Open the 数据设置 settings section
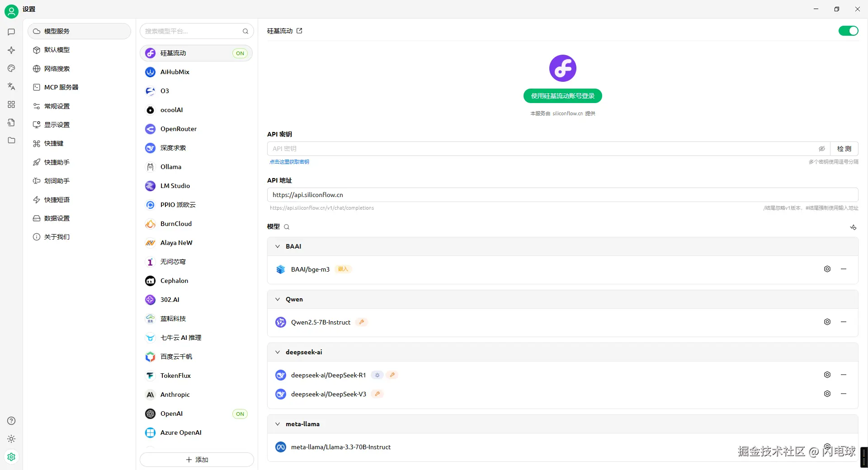This screenshot has height=470, width=868. pyautogui.click(x=80, y=218)
